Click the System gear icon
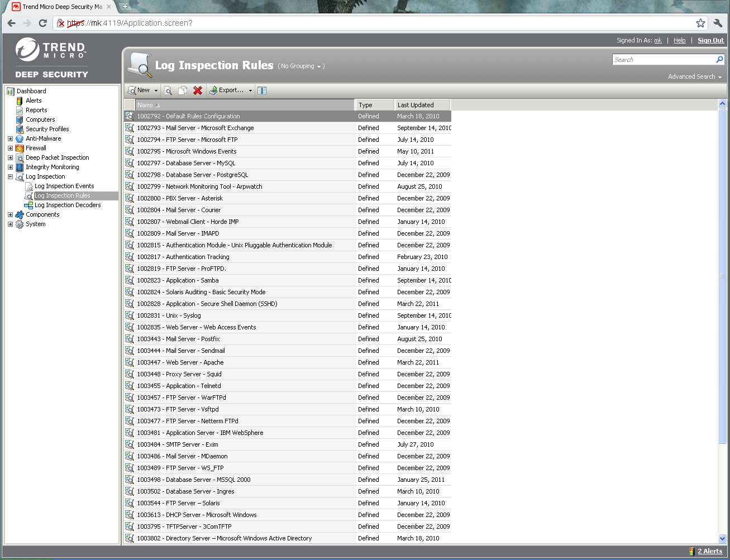 tap(20, 224)
